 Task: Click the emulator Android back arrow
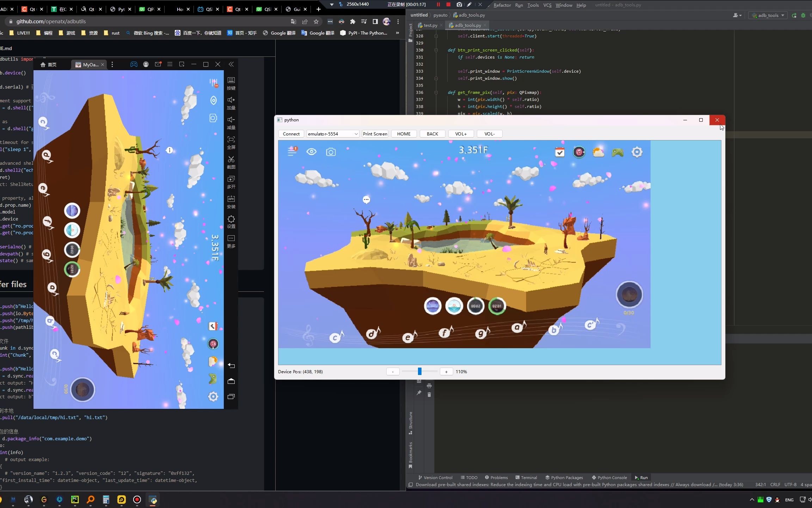click(x=231, y=365)
